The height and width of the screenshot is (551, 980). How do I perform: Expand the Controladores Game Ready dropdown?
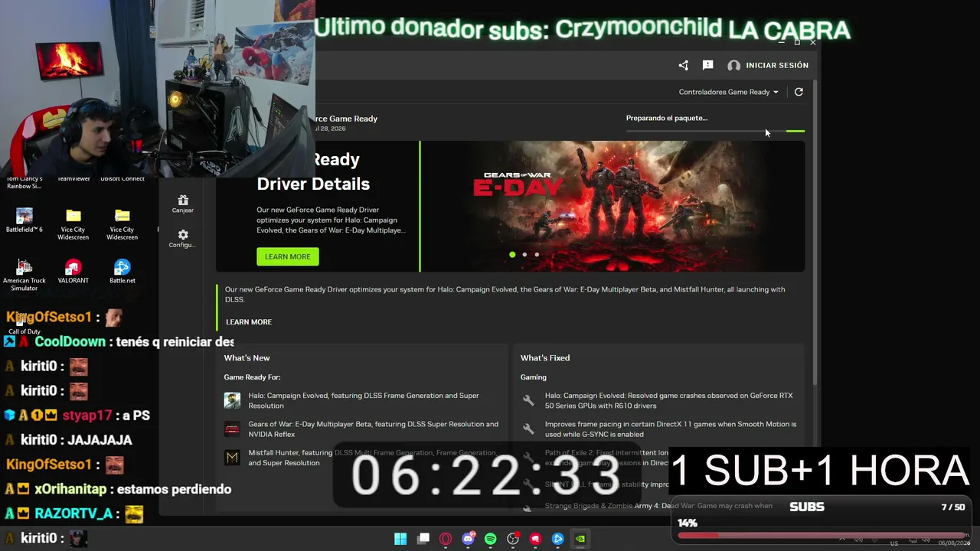click(x=728, y=92)
